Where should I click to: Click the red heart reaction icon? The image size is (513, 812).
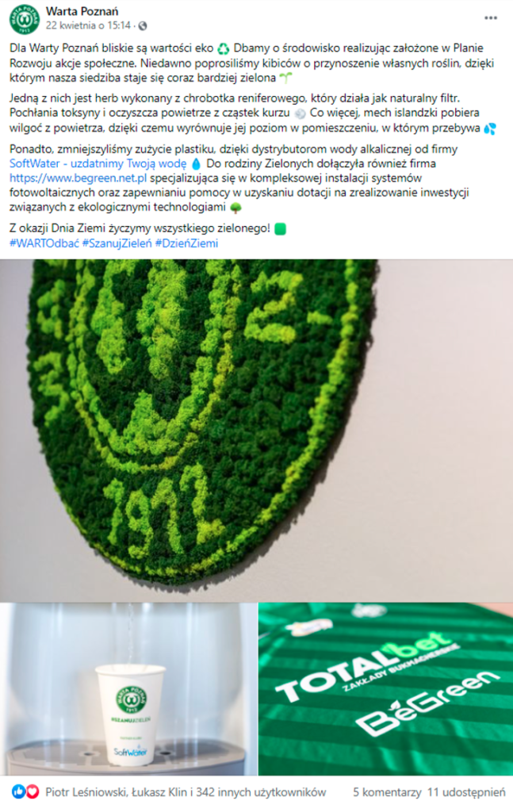pos(32,791)
